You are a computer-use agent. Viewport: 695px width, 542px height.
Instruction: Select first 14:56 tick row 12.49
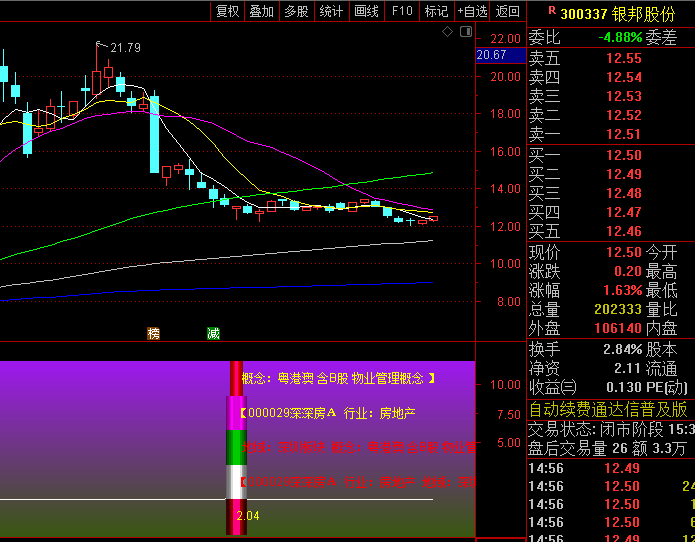tap(611, 468)
